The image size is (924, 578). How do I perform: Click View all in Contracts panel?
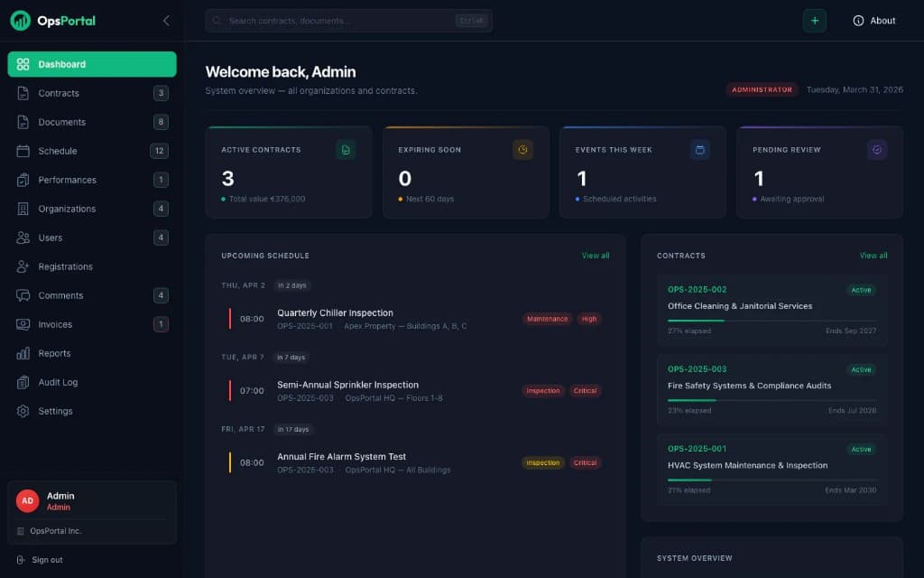click(873, 256)
